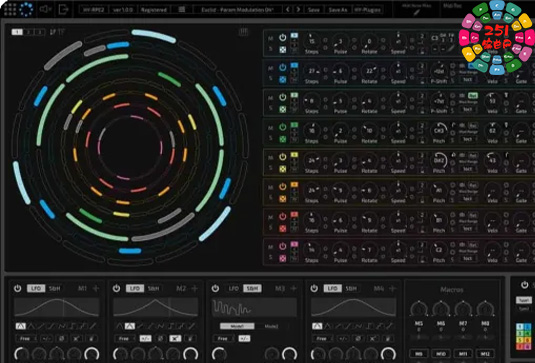The height and width of the screenshot is (363, 535).
Task: Open Free sync dropdown in M4
Action: pos(323,339)
